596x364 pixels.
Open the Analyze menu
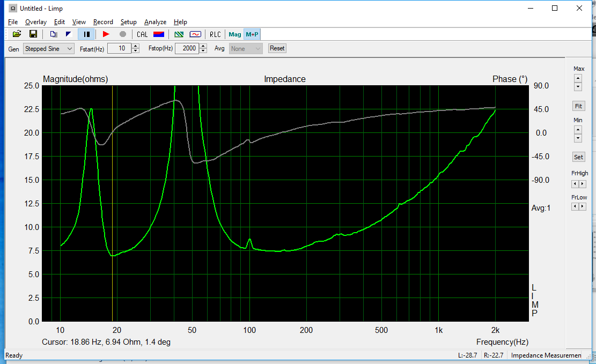[155, 22]
